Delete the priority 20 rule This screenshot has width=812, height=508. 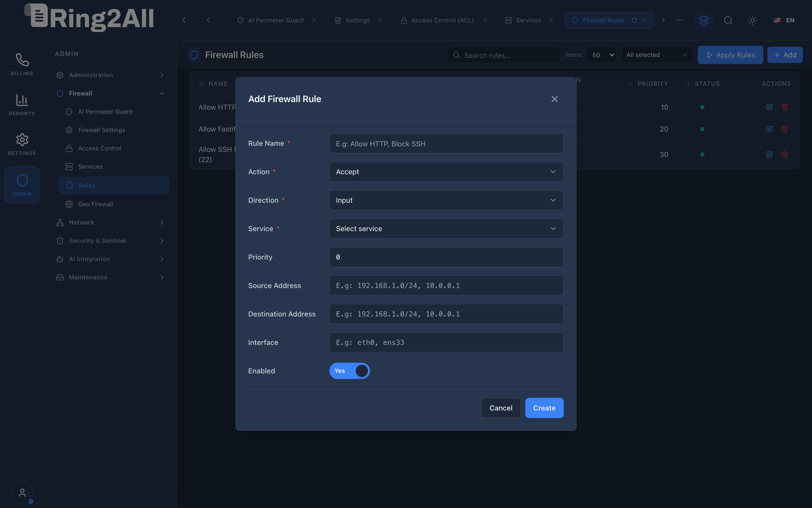click(x=785, y=129)
